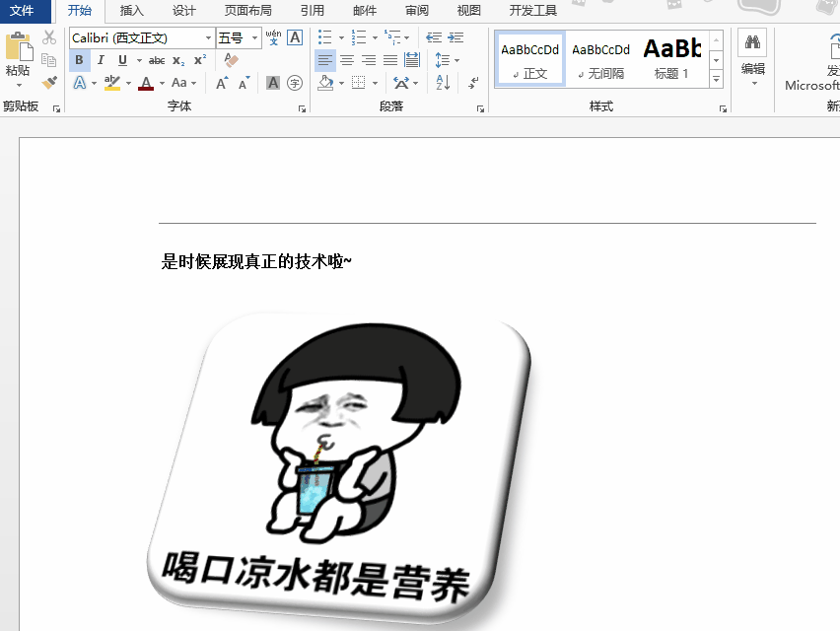840x631 pixels.
Task: Toggle Character Shading icon
Action: pos(273,83)
